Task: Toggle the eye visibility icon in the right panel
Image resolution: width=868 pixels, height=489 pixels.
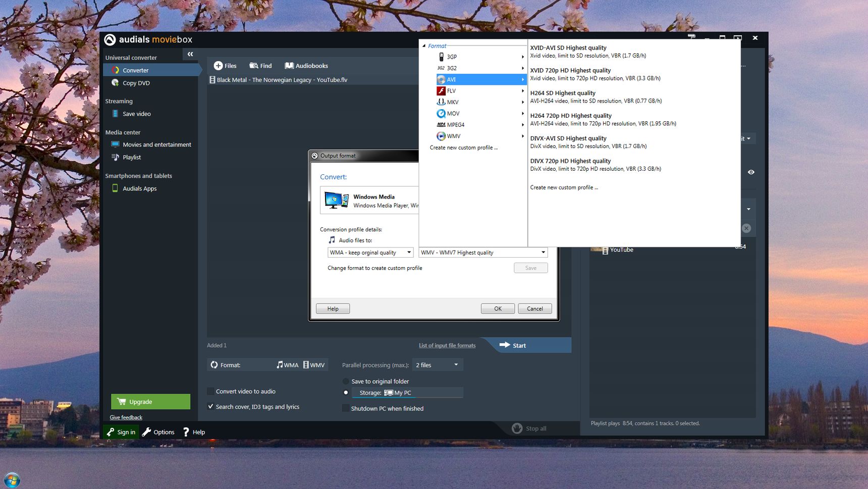Action: 751,172
